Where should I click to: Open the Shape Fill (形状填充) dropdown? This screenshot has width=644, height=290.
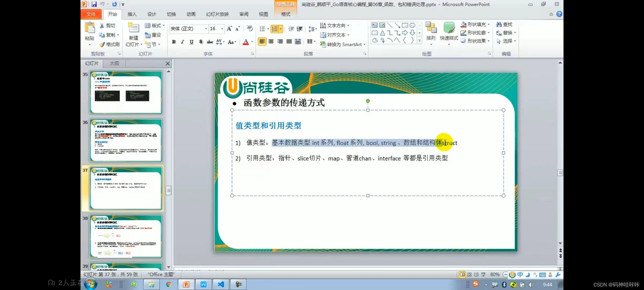pyautogui.click(x=475, y=24)
